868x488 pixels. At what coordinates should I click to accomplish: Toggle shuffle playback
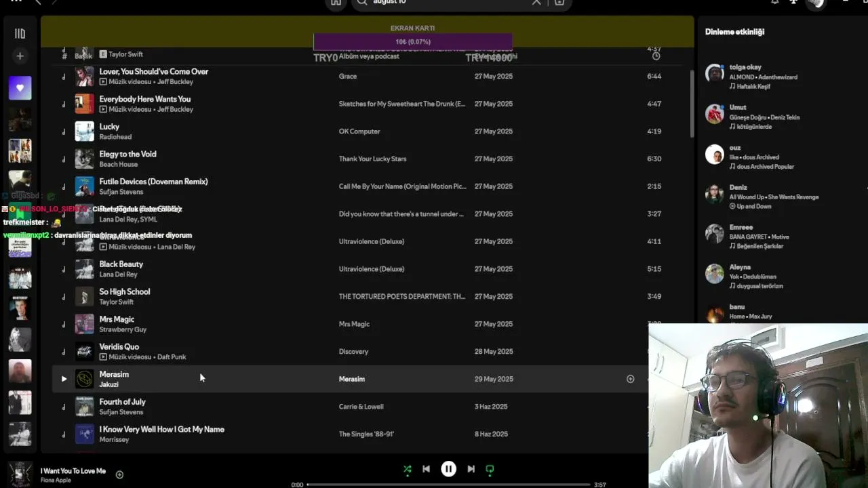(407, 469)
